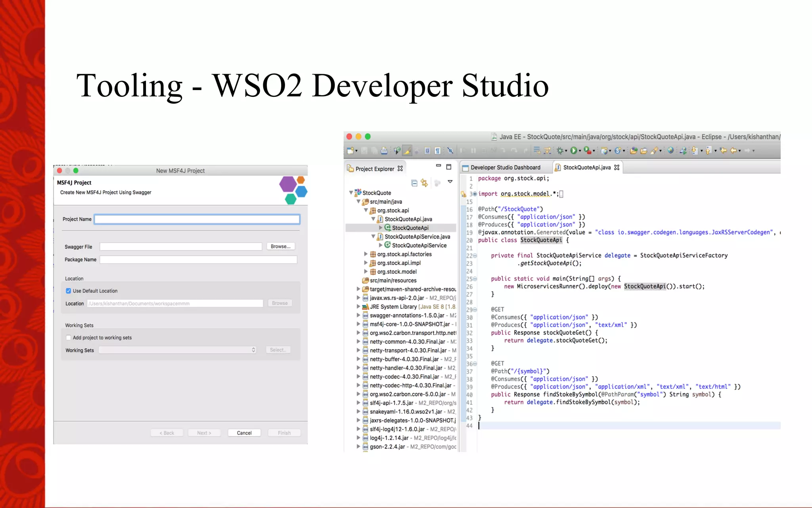This screenshot has height=508, width=812.
Task: Toggle Mark Occurrences highlighter icon
Action: click(x=407, y=150)
